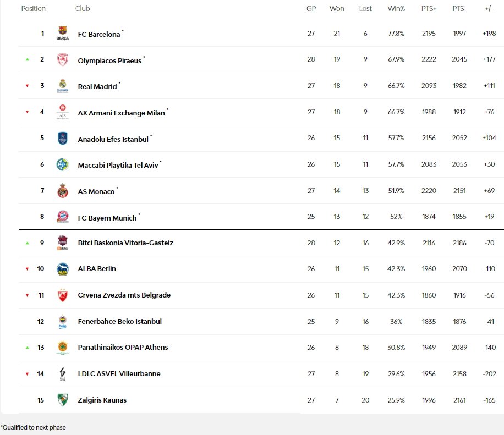Click the Panathinaikos OPAP Athens logo
The image size is (504, 435).
63,348
